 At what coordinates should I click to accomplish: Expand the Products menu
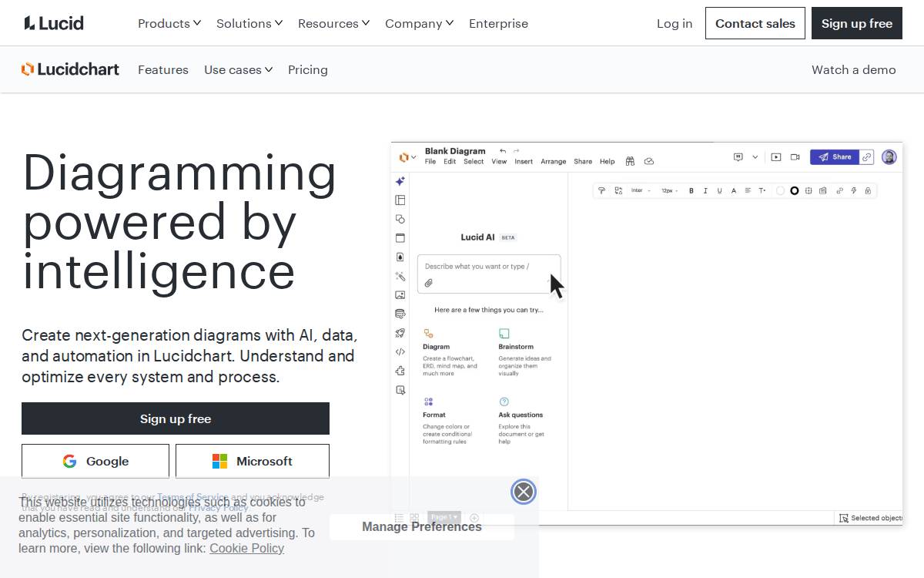click(x=169, y=23)
